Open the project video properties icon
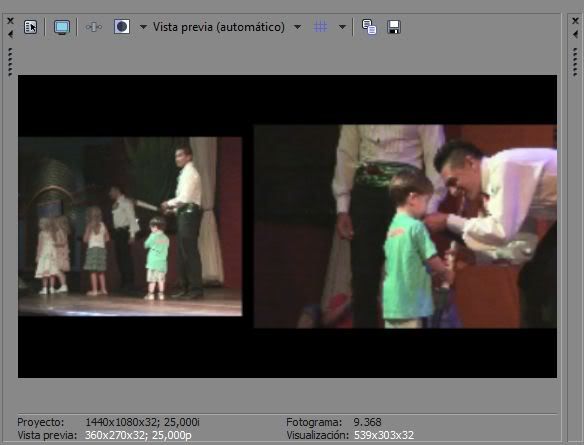 click(31, 27)
